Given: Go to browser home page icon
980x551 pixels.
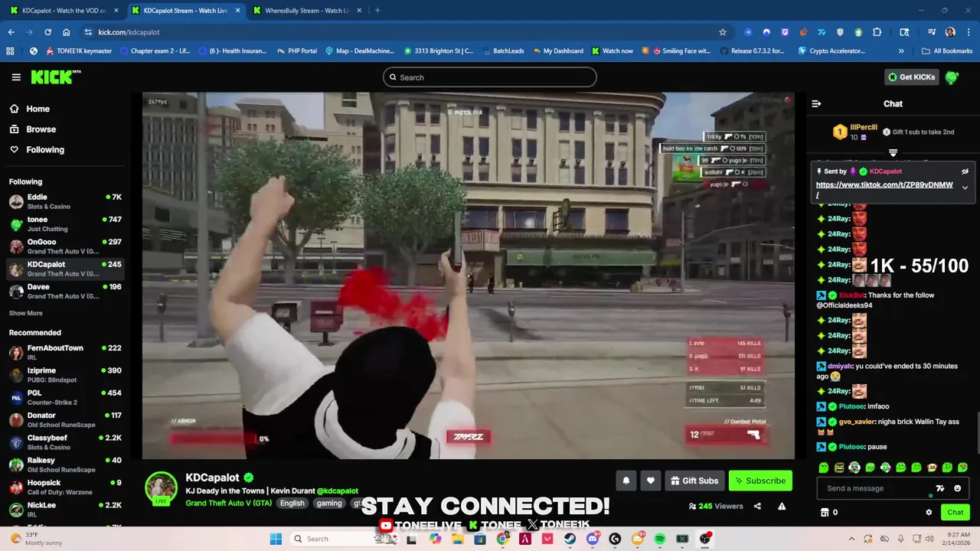Looking at the screenshot, I should click(x=67, y=32).
